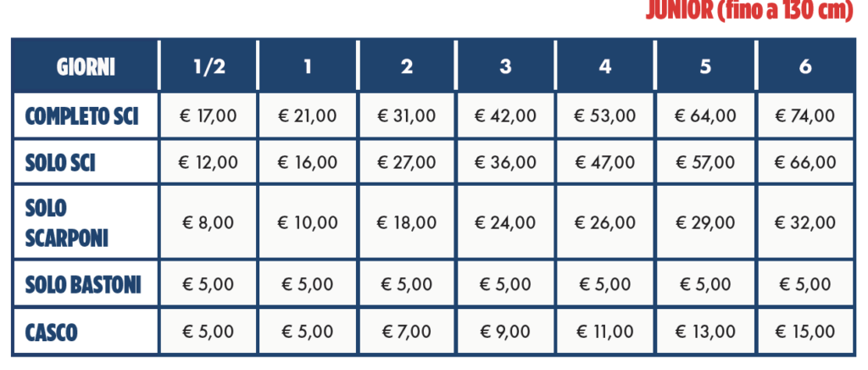
Task: Click the CASCO row label
Action: point(52,332)
